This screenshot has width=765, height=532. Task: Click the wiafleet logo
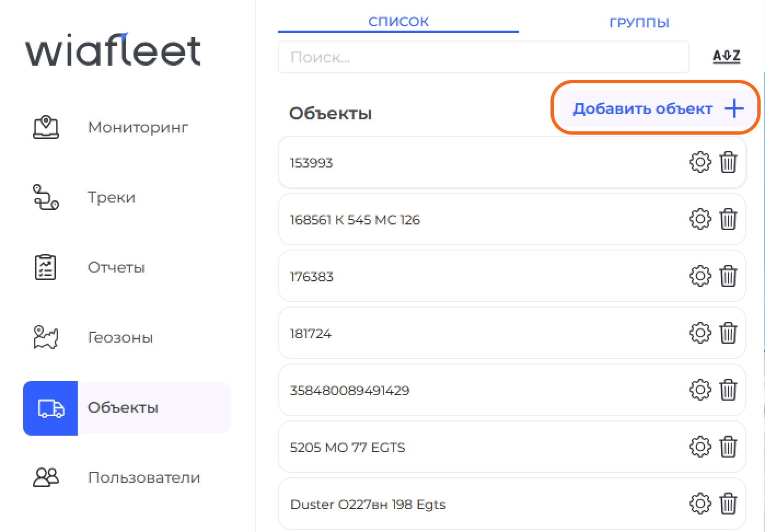(x=113, y=50)
